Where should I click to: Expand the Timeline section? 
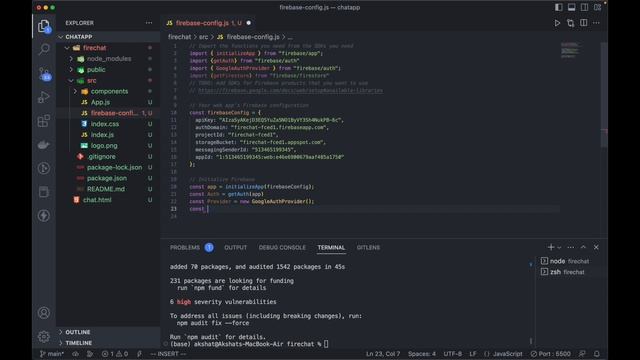coord(109,343)
